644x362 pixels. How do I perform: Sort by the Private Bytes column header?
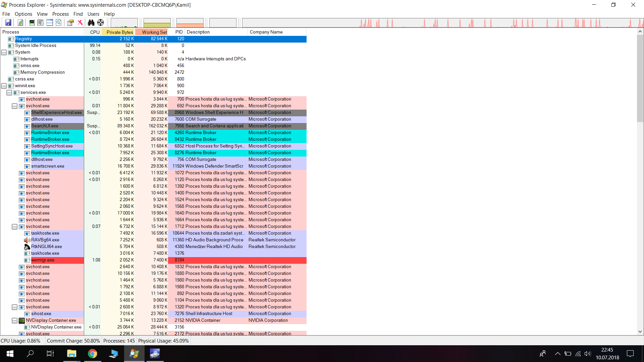(118, 32)
